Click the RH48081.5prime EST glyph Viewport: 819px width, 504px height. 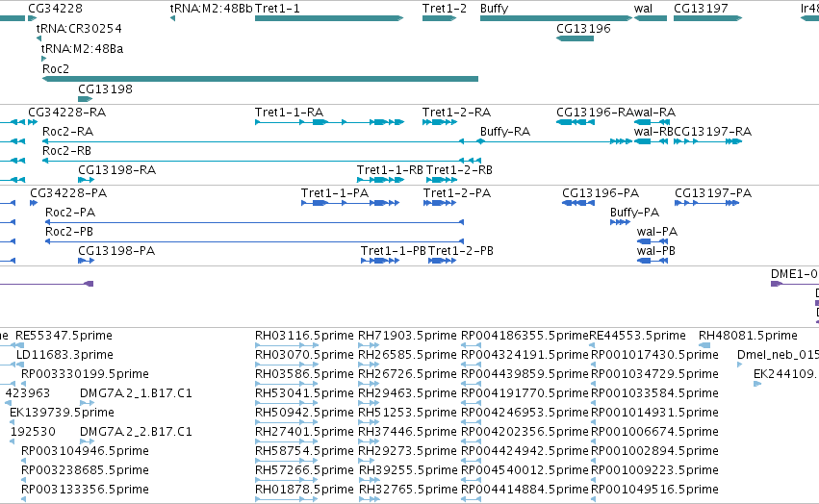(704, 345)
